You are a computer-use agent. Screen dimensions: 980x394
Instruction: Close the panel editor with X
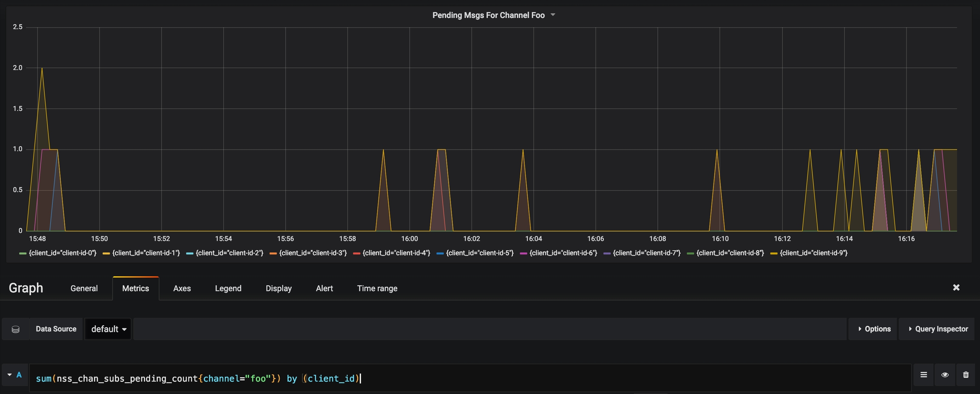(x=956, y=288)
